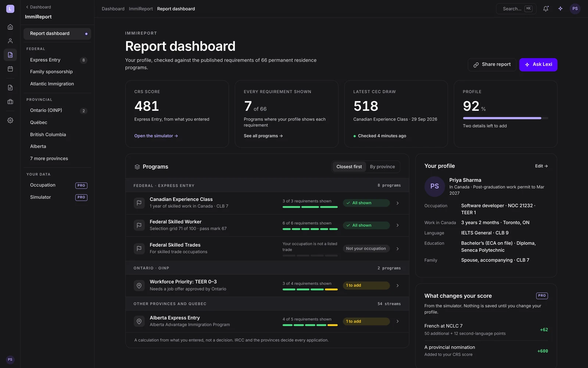
Task: Click the purple L app logo
Action: tap(10, 9)
